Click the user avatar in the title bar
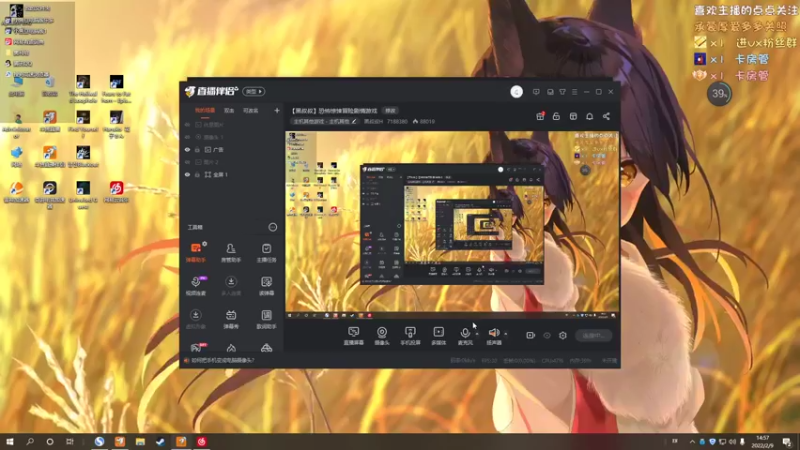This screenshot has width=800, height=450. [516, 92]
